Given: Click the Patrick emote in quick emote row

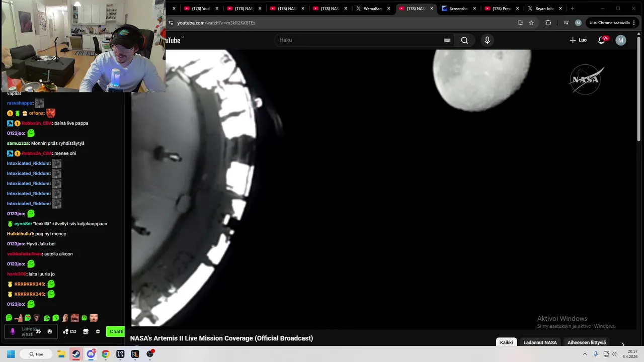Looking at the screenshot, I should 19,318.
